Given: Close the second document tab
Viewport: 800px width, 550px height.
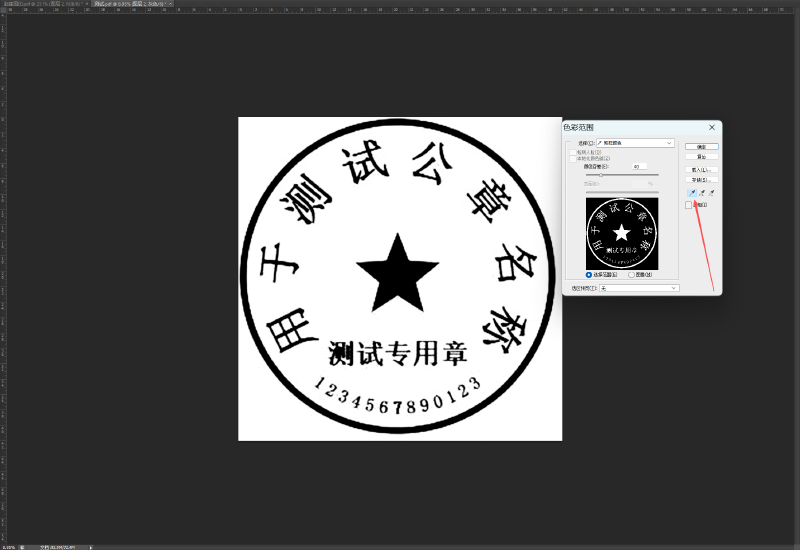Looking at the screenshot, I should 170,4.
